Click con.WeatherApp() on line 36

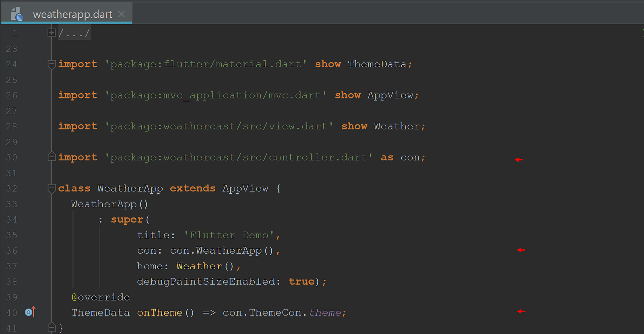222,250
